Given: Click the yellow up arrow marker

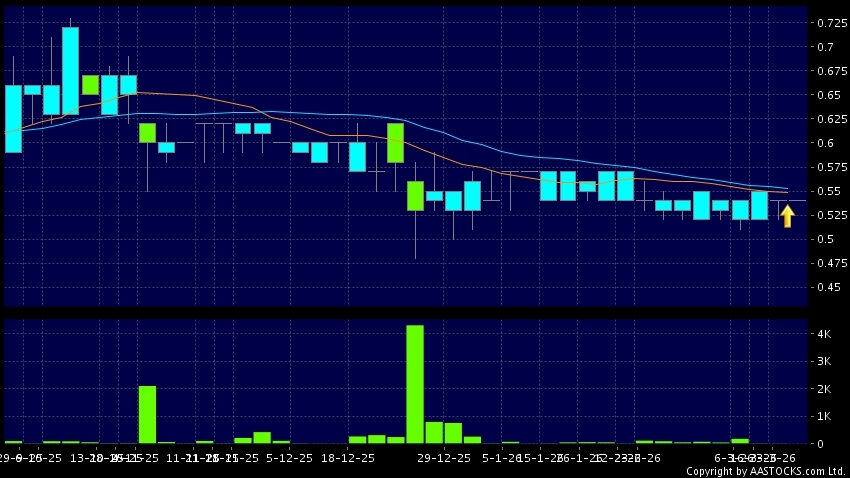Looking at the screenshot, I should 787,216.
